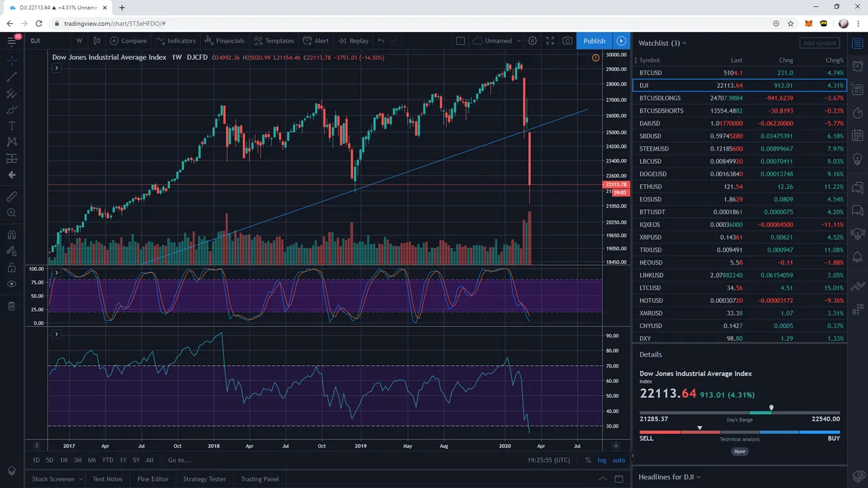Screen dimensions: 868x488
Task: Select the crosshair cursor tool
Action: click(12, 61)
